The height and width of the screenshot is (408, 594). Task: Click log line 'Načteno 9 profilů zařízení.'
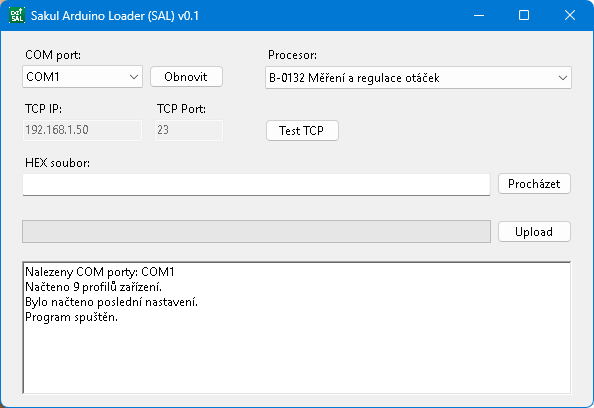coord(93,287)
